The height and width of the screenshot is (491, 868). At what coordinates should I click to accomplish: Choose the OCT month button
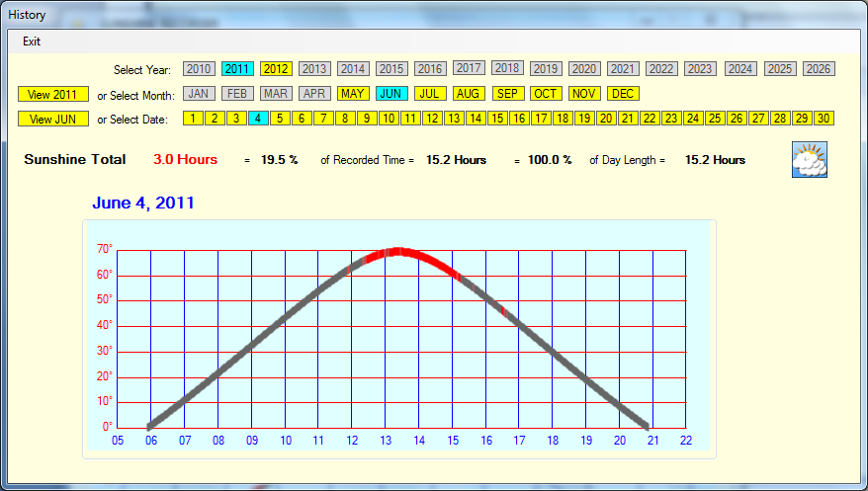click(x=546, y=94)
